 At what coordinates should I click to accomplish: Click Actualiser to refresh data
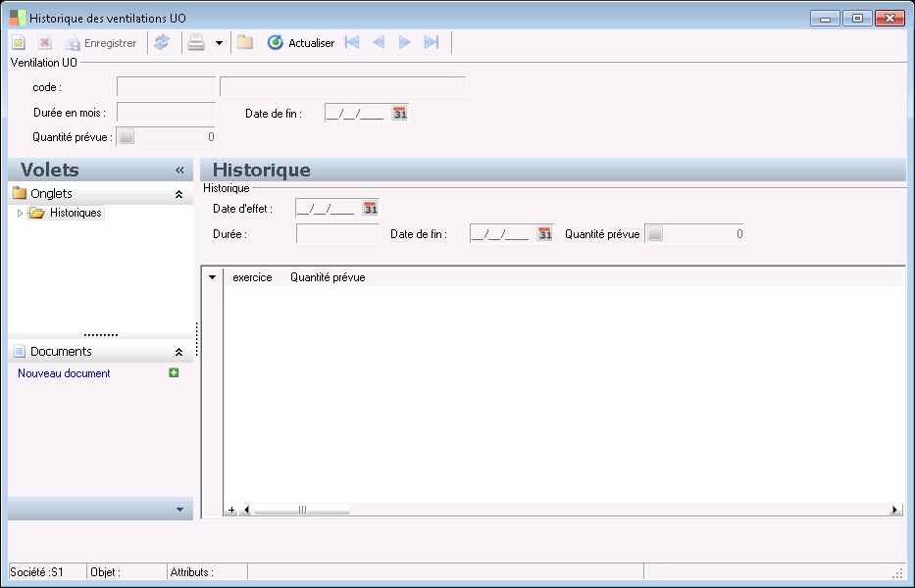pos(301,43)
